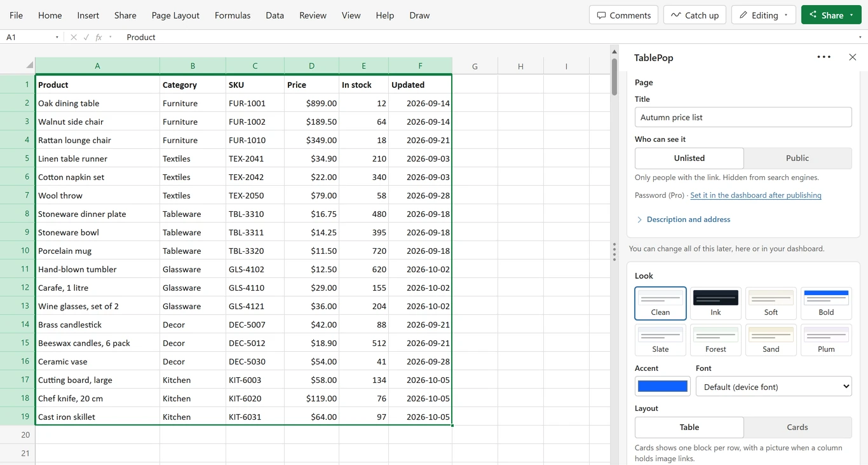Open the Editing mode dropdown
Viewport: 868px width, 465px height.
764,15
